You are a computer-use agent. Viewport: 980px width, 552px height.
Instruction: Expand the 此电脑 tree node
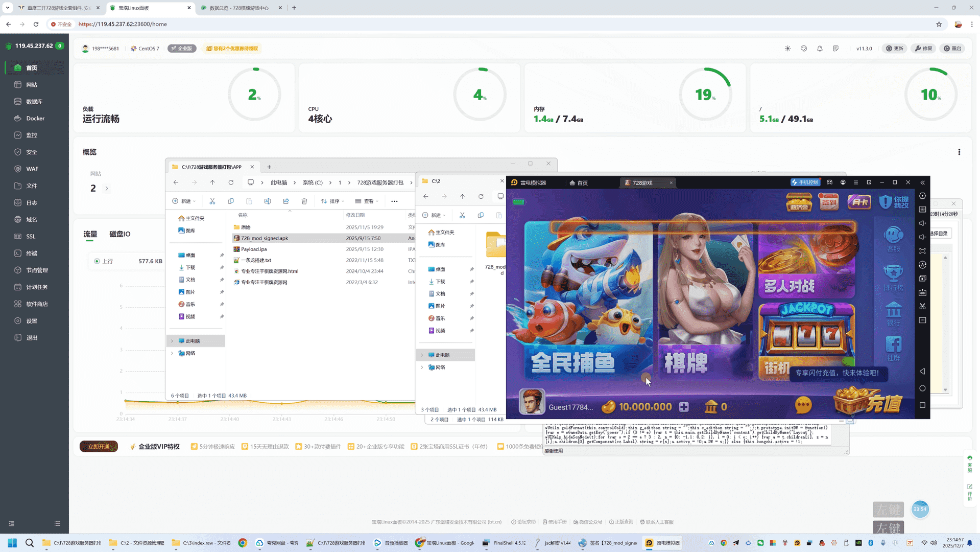[x=172, y=341]
